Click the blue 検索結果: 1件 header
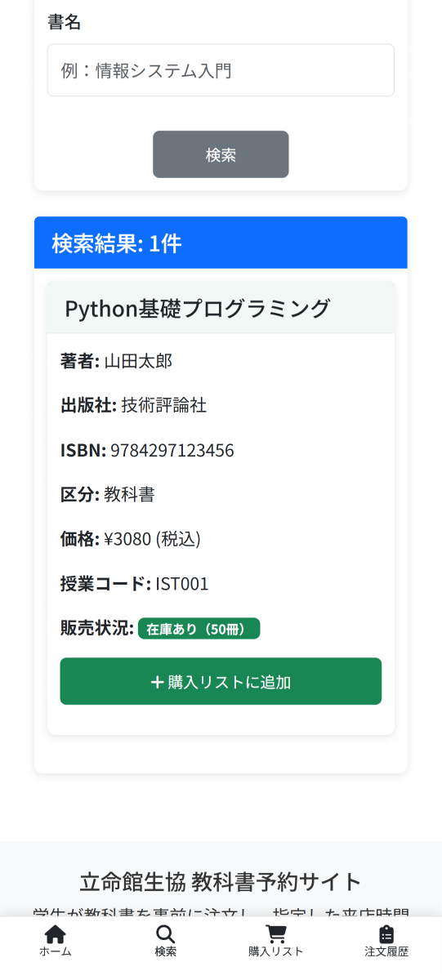This screenshot has height=980, width=442. 221,243
